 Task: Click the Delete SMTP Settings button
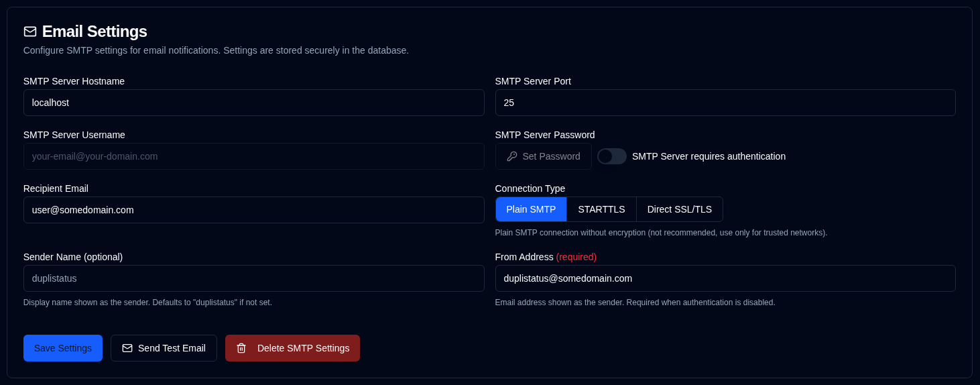tap(292, 348)
